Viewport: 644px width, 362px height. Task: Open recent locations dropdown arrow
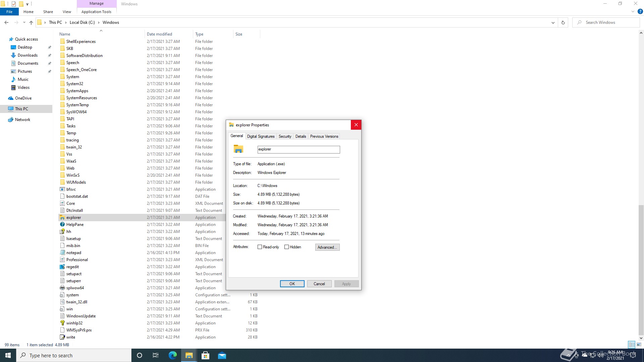[x=24, y=22]
